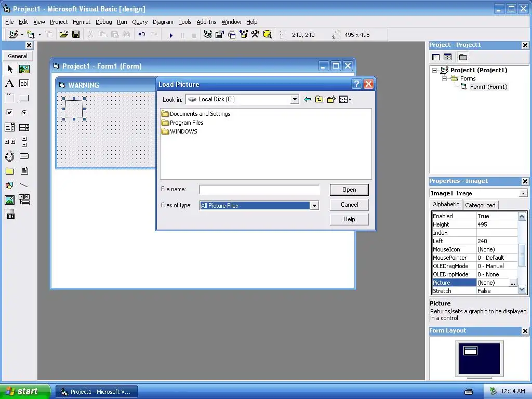Select the VScrollBar tool in toolbox

24,142
